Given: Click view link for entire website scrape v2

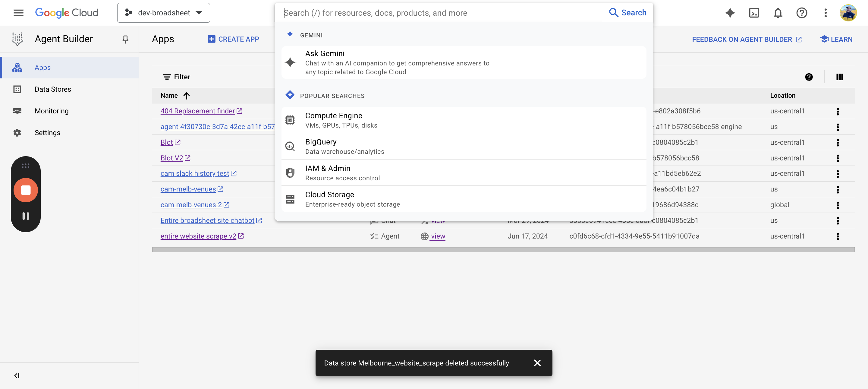Looking at the screenshot, I should click(438, 236).
